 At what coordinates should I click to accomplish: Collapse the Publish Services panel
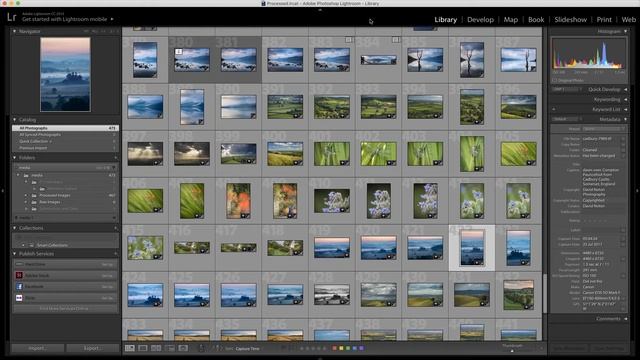(x=15, y=254)
